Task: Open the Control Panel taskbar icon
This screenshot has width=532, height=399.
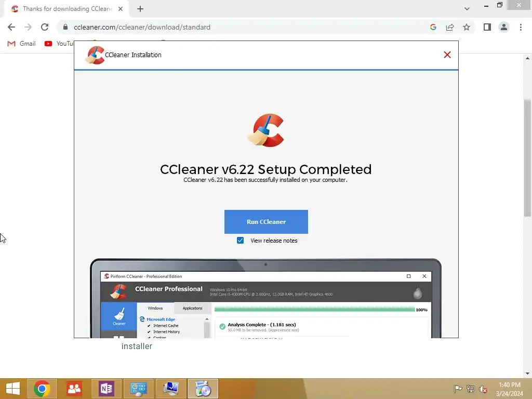Action: click(138, 389)
